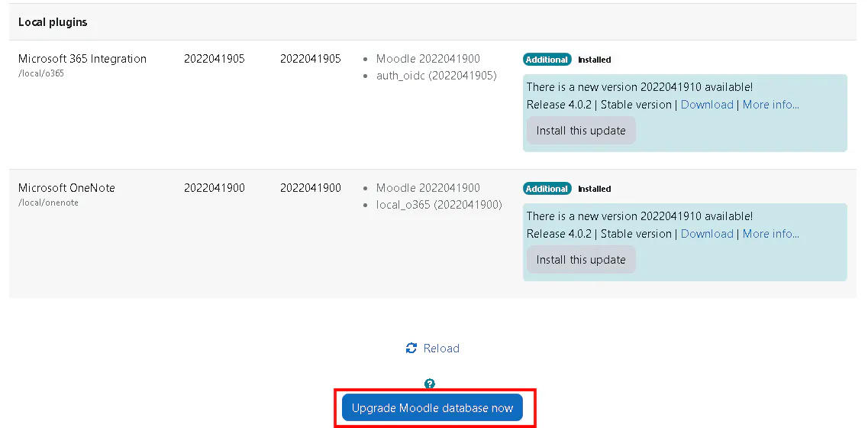Click auth_oidc (2022041905) dependency text

436,76
